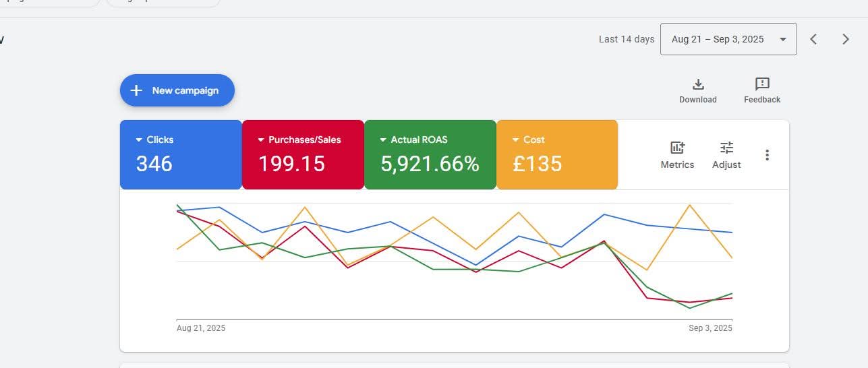Image resolution: width=868 pixels, height=368 pixels.
Task: Click the New campaign button
Action: (x=177, y=90)
